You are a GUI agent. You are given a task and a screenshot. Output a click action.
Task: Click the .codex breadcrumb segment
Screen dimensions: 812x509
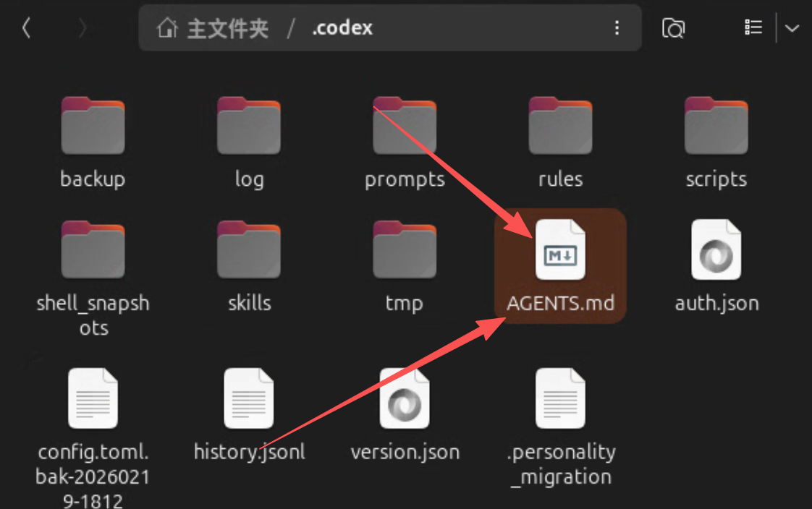[x=342, y=28]
